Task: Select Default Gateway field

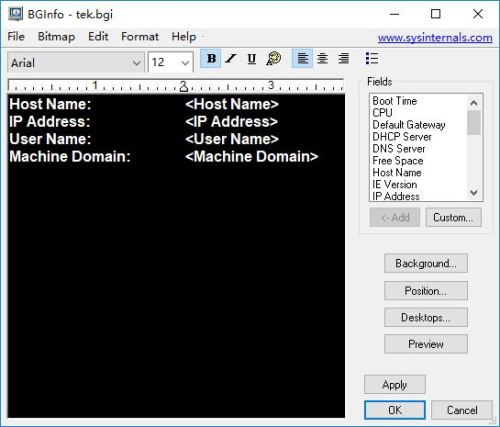Action: pos(409,125)
